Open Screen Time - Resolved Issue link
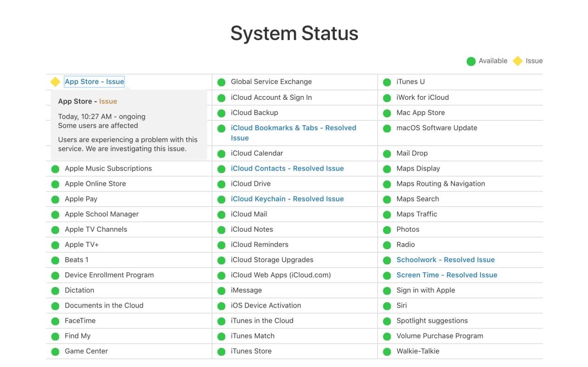Image resolution: width=588 pixels, height=367 pixels. tap(447, 275)
